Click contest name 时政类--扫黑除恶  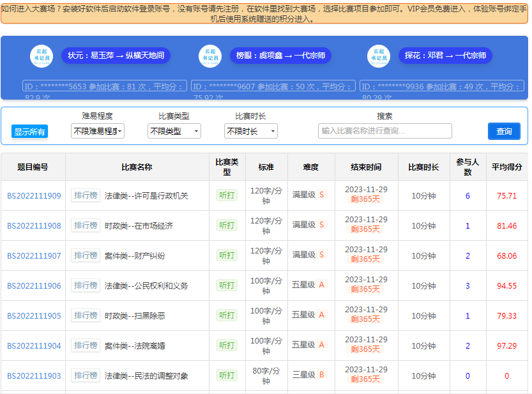tap(135, 316)
